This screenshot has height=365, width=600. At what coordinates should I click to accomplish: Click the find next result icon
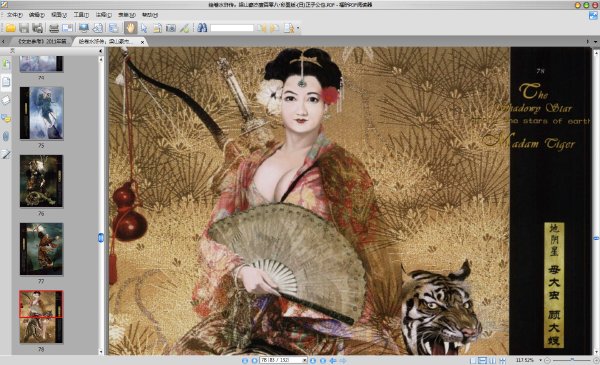[275, 28]
